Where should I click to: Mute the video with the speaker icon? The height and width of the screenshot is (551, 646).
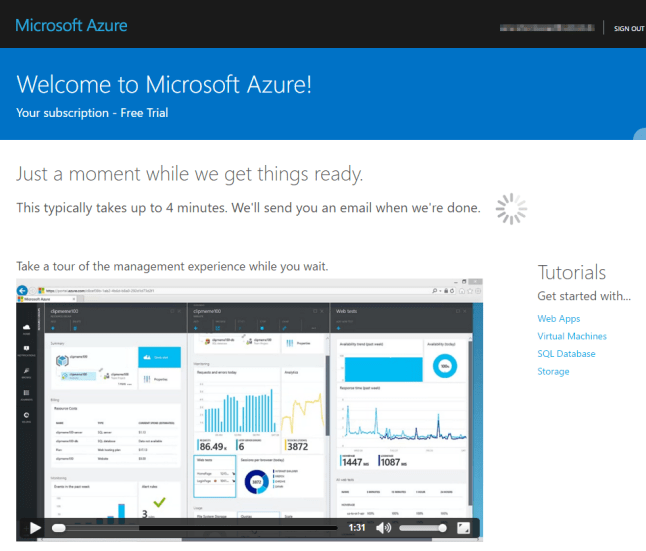[384, 528]
